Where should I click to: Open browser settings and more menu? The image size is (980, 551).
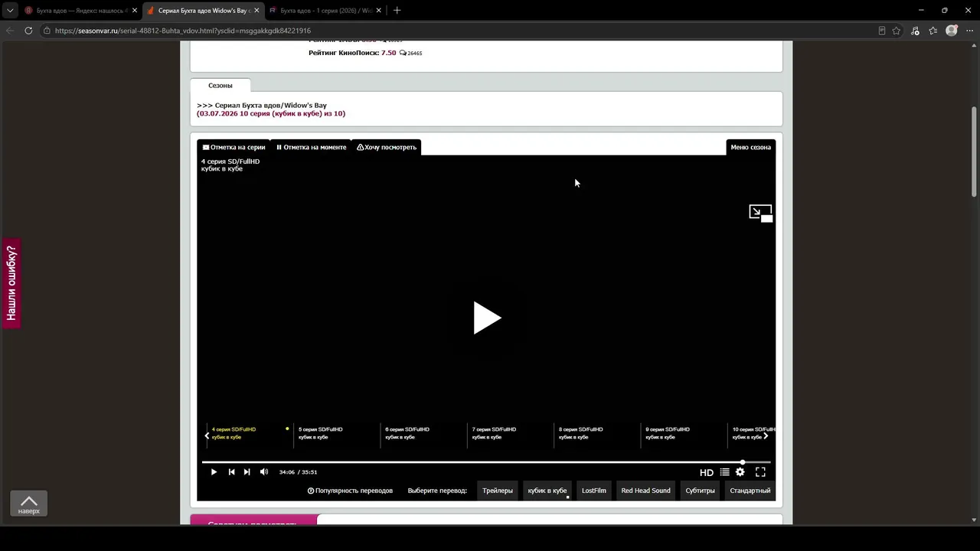point(969,31)
